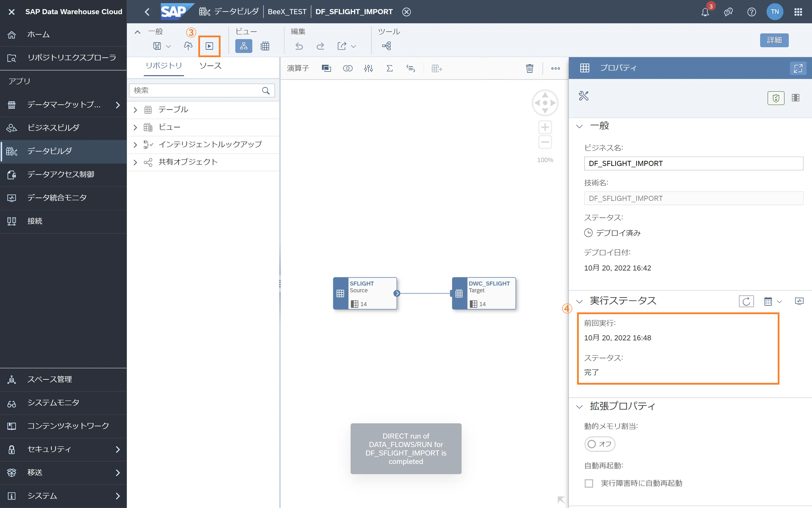Expand the ビュー tree node
Screen dimensions: 812x508
(135, 127)
